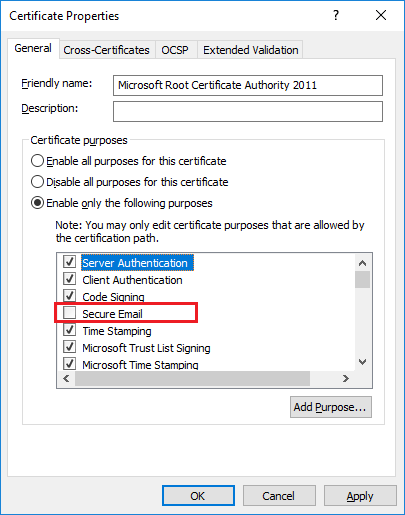Uncheck Server Authentication checkbox
Screen dimensions: 405x515
[69, 262]
